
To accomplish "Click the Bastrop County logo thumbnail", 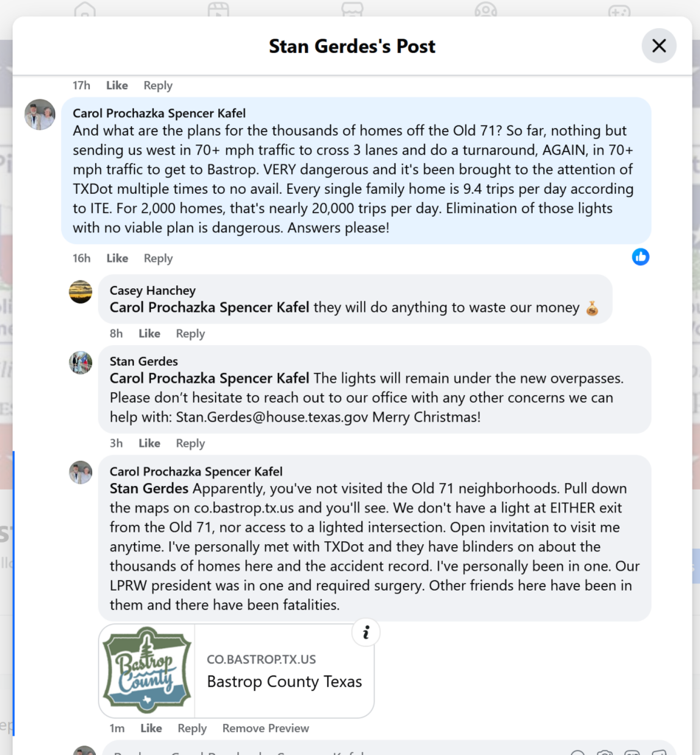I will 146,669.
